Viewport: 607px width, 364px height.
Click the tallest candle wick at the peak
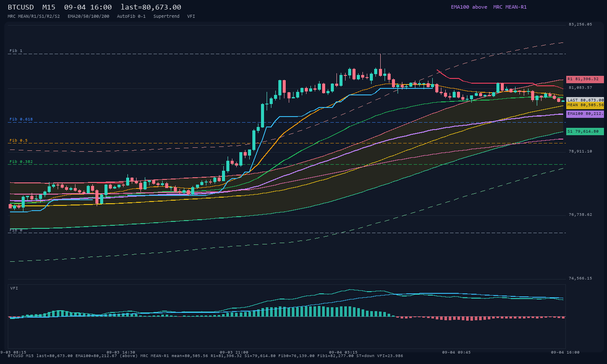[380, 62]
